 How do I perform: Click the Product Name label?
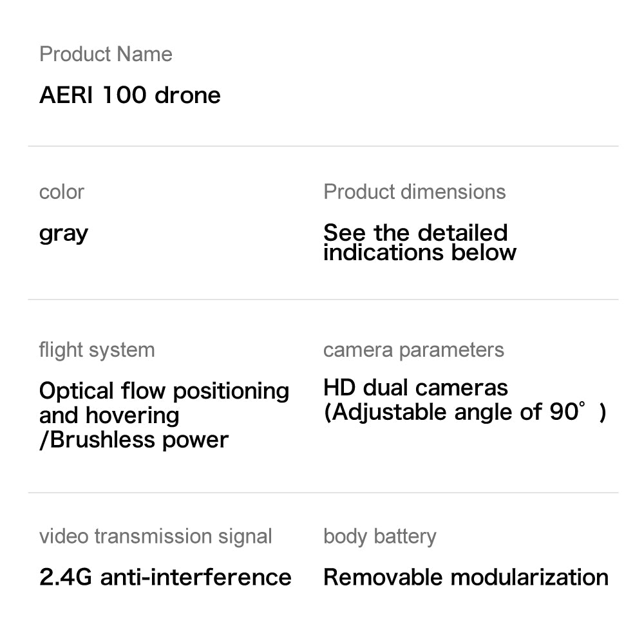(x=106, y=54)
